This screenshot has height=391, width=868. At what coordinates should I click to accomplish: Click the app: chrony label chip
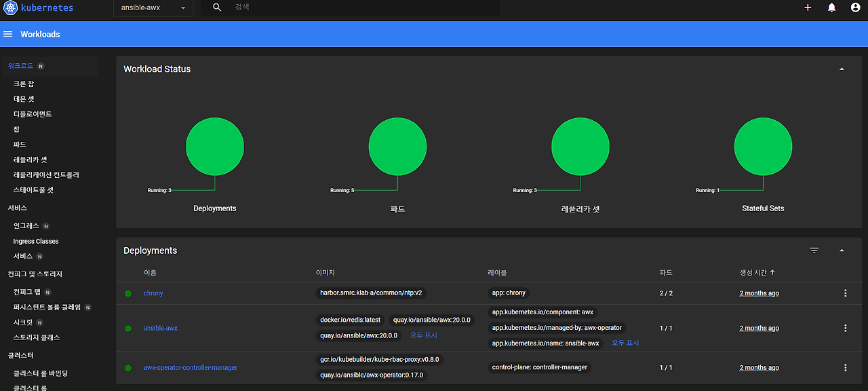[509, 293]
